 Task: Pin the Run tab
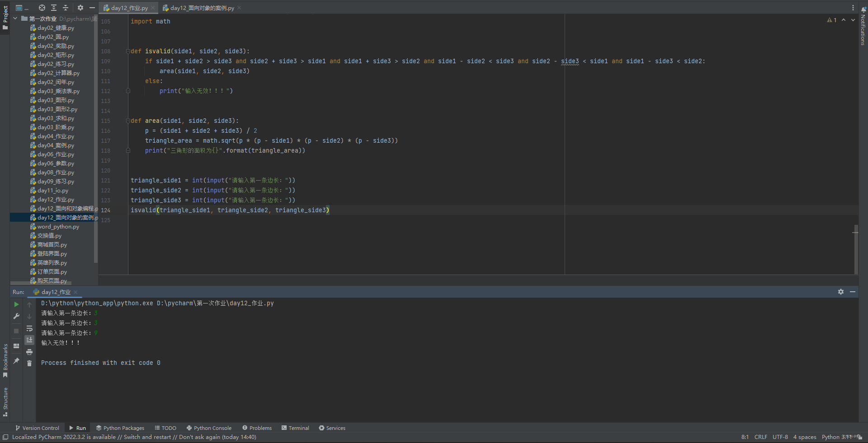pos(16,360)
